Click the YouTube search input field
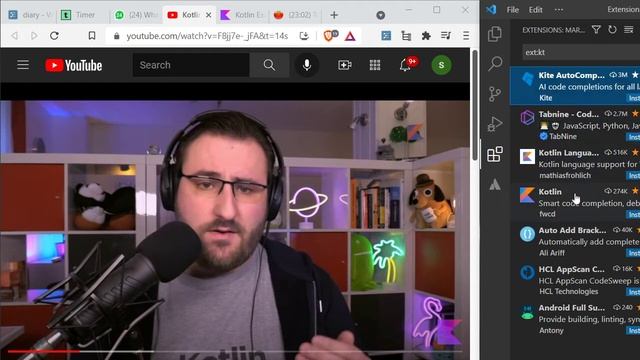The height and width of the screenshot is (360, 640). tap(191, 65)
